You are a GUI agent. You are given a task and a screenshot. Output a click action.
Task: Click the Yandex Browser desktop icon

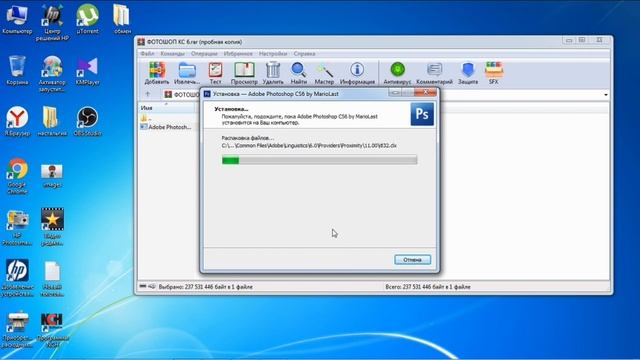pyautogui.click(x=17, y=121)
